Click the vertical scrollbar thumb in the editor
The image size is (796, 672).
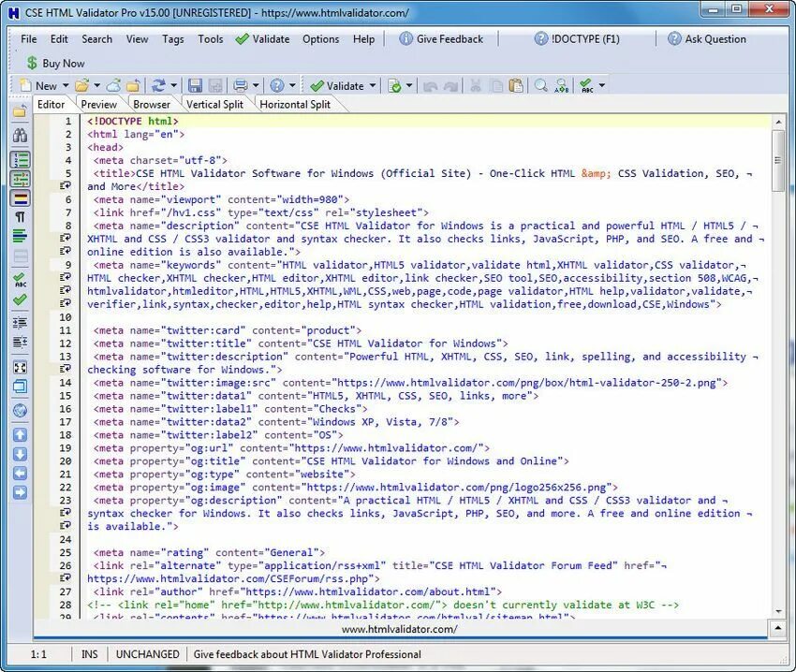[778, 161]
